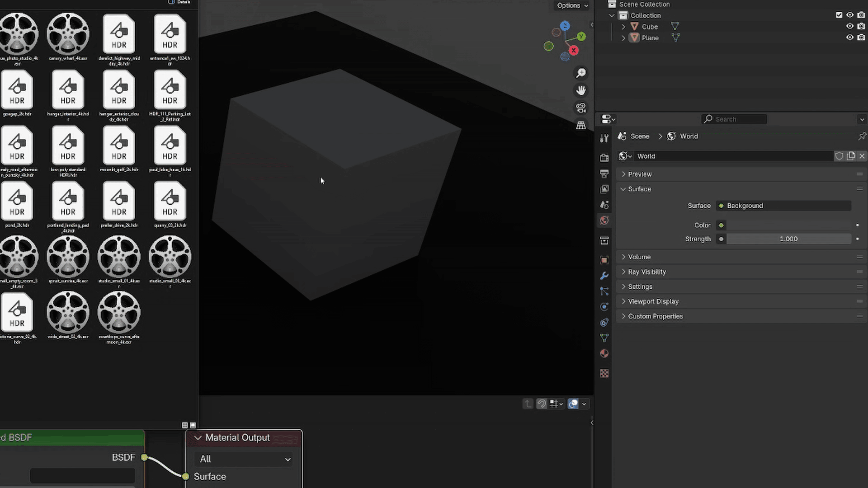Viewport: 868px width, 488px height.
Task: Open the Object properties orange square tab
Action: [x=604, y=260]
